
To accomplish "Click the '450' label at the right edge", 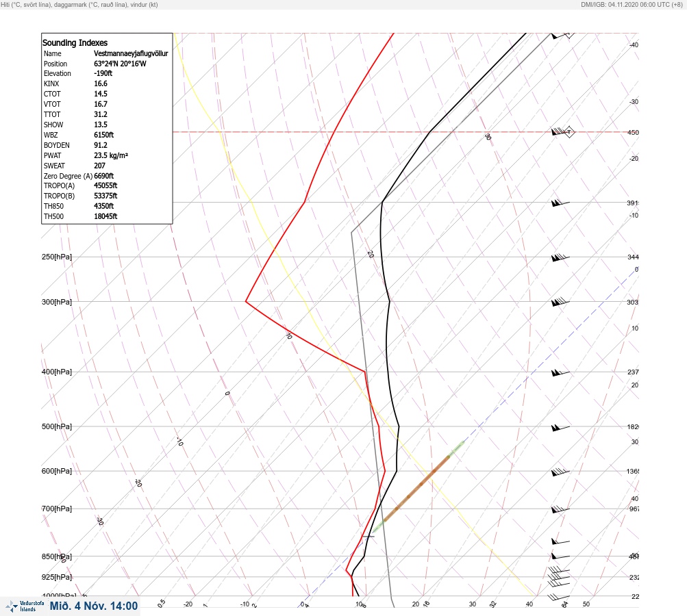I will pos(633,133).
